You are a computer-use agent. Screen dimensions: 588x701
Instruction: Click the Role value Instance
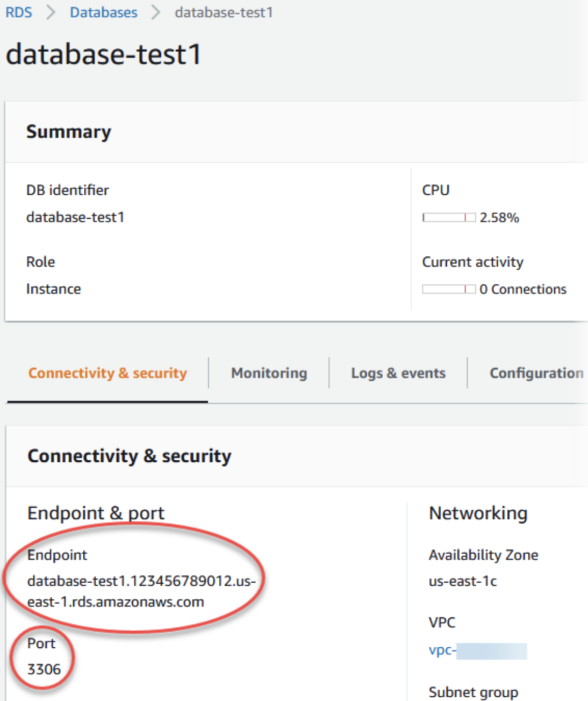click(54, 289)
